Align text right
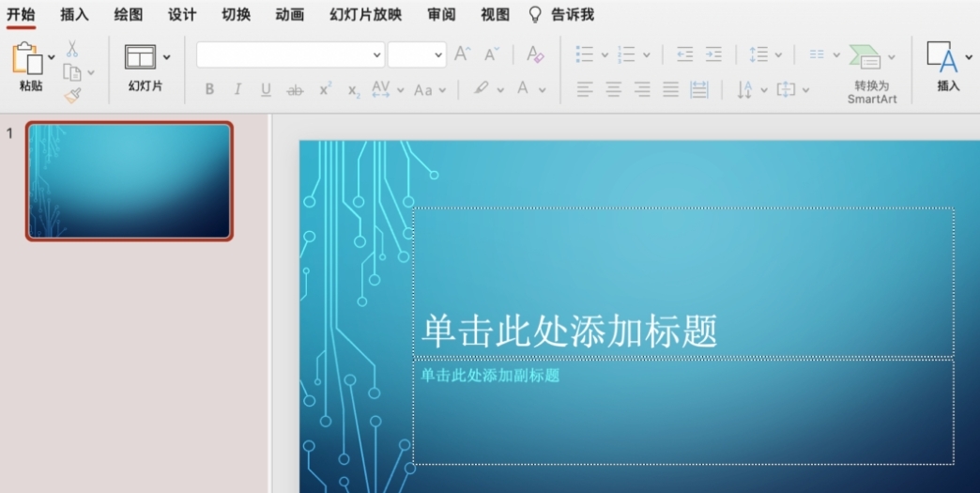Screen dimensions: 980x493 [x=642, y=90]
